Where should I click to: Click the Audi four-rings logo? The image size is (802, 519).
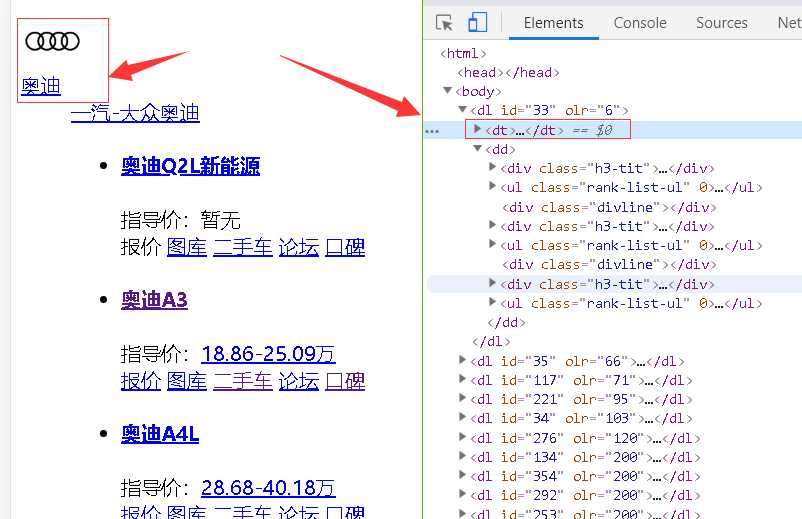coord(53,41)
